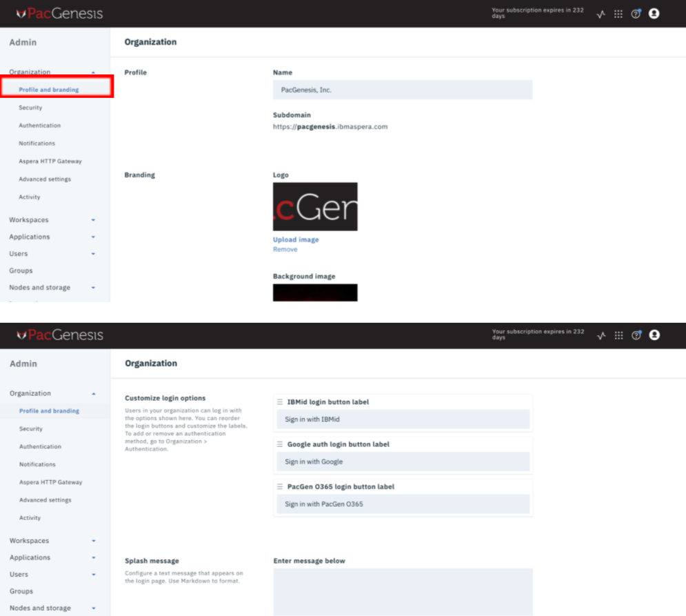
Task: Click the Remove link under the logo
Action: 285,250
